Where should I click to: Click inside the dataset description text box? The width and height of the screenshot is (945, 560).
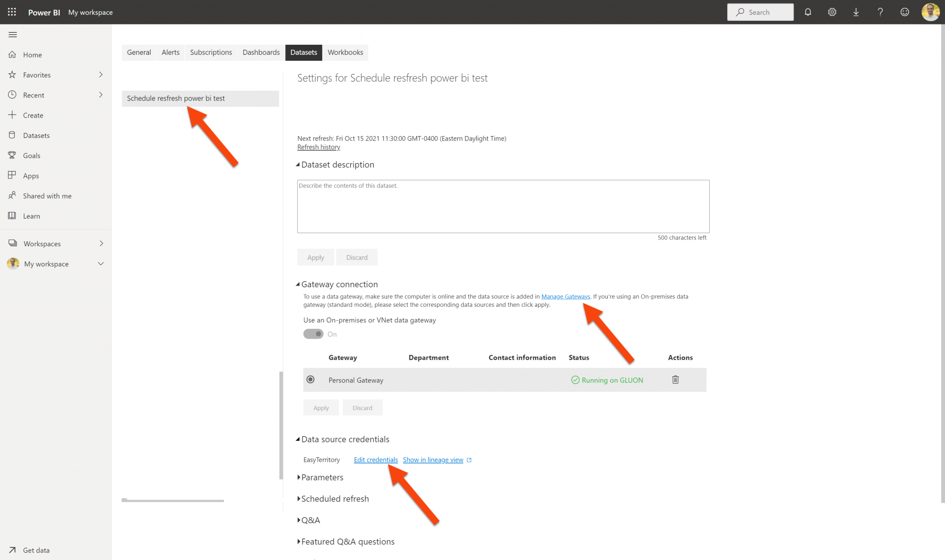point(502,206)
